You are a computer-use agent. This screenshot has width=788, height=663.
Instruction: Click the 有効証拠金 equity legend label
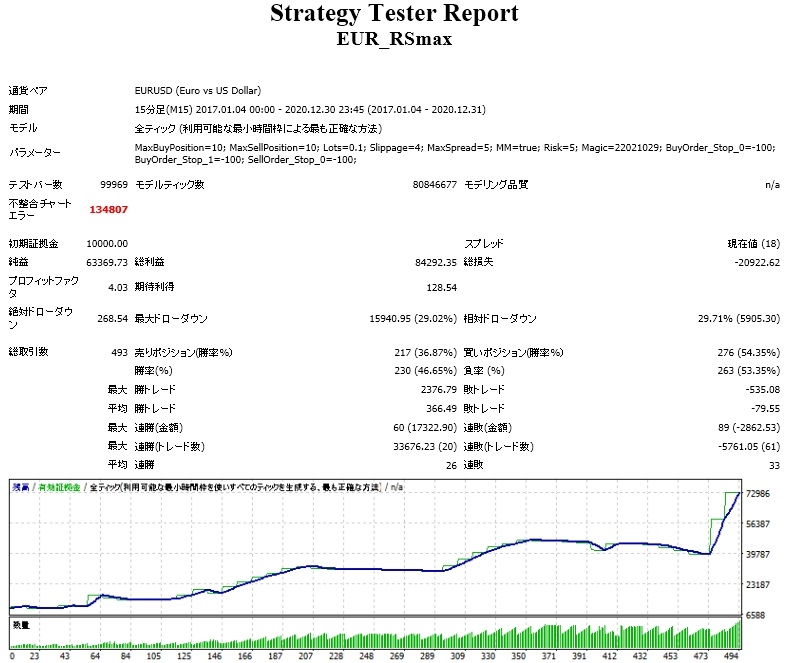point(59,487)
